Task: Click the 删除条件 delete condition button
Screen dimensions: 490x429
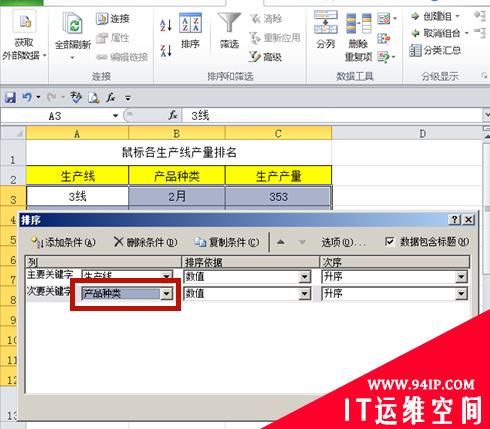Action: [145, 242]
